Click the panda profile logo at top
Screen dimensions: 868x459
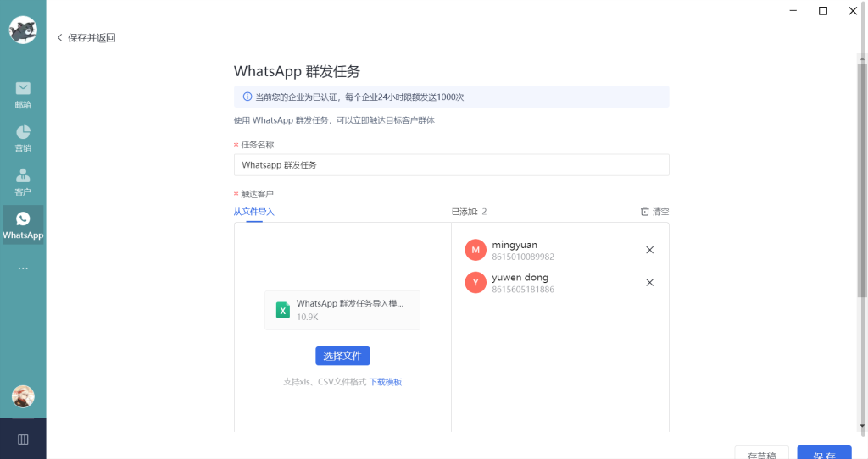point(23,30)
